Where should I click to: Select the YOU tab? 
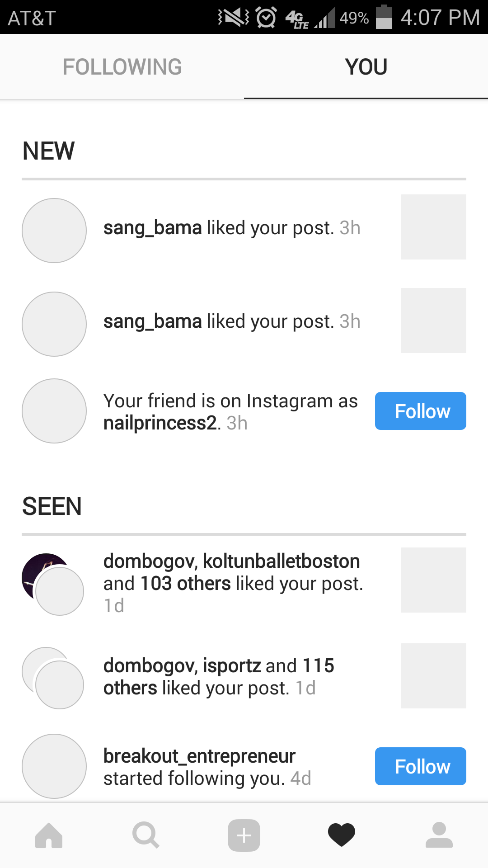(x=366, y=67)
